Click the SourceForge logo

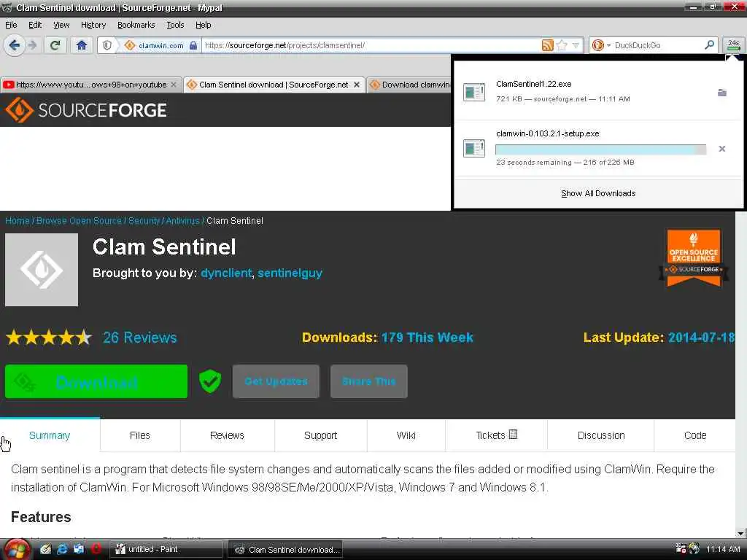(x=86, y=110)
